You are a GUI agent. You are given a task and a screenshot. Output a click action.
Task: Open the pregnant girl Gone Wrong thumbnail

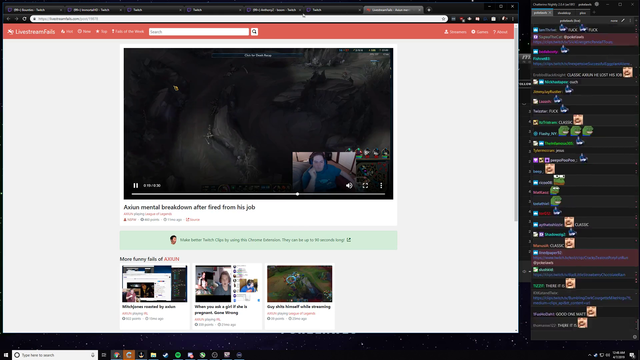[227, 284]
